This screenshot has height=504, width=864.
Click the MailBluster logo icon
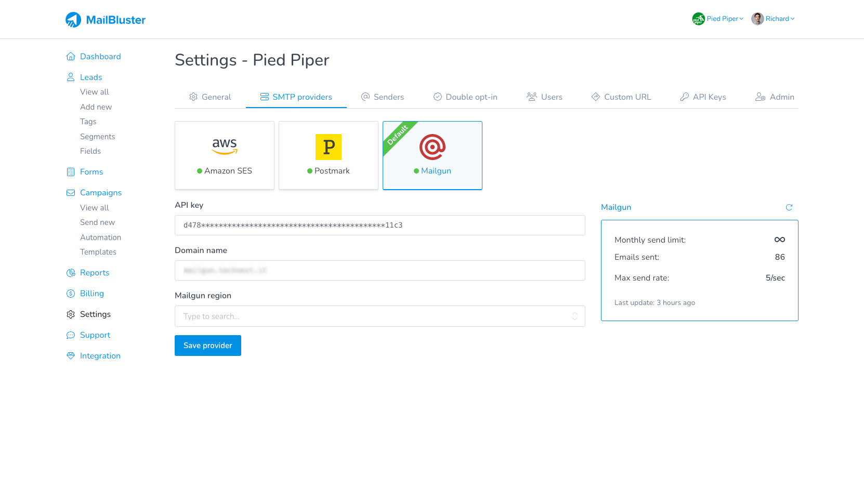point(73,20)
